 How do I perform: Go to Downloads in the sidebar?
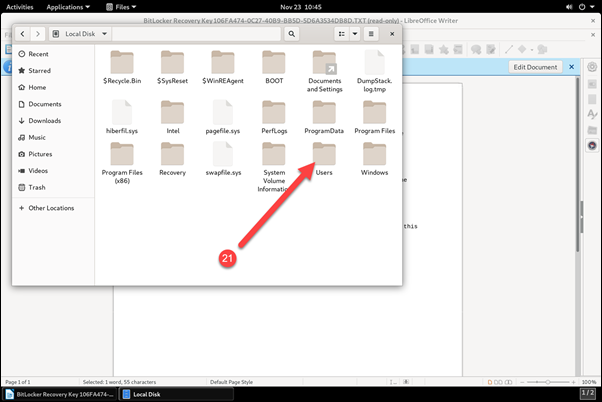coord(53,121)
